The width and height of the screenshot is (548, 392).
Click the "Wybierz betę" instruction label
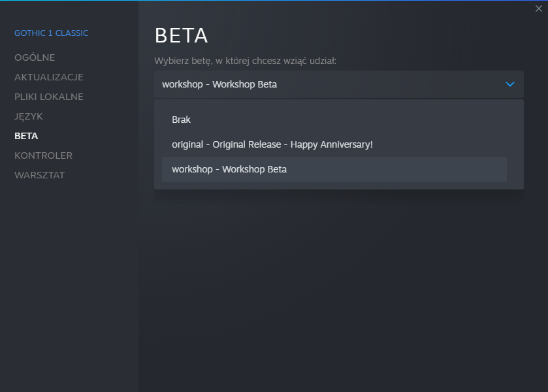coord(245,61)
